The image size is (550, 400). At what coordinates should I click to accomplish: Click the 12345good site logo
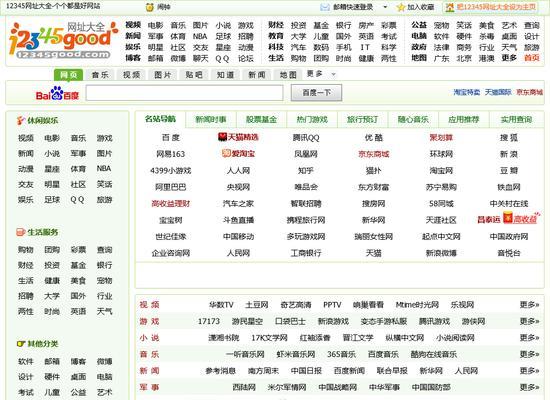pos(62,40)
